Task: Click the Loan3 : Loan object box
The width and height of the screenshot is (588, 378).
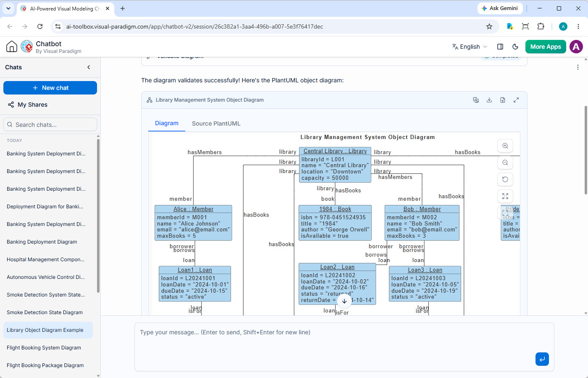Action: pyautogui.click(x=425, y=283)
